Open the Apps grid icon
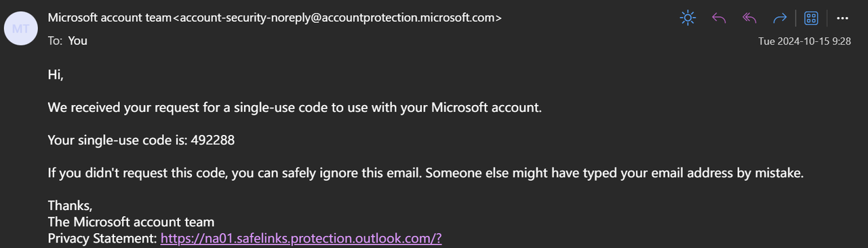This screenshot has height=248, width=868. pos(811,18)
